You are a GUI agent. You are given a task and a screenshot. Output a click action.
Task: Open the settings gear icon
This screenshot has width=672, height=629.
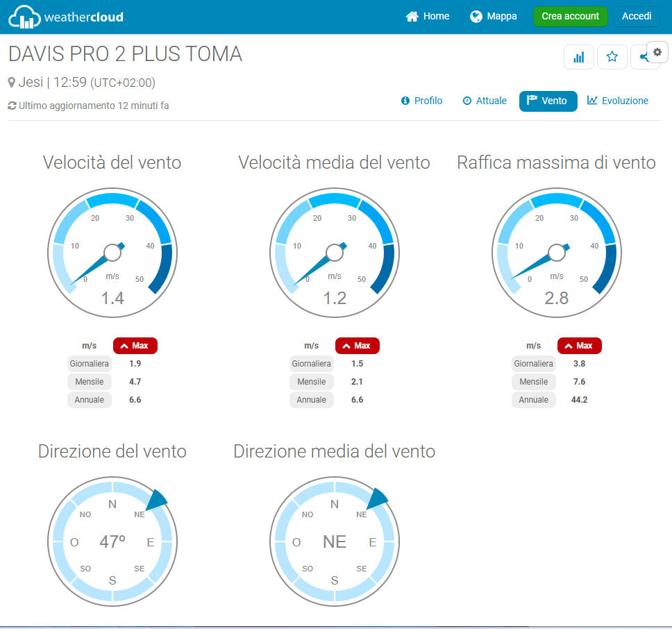coord(657,52)
